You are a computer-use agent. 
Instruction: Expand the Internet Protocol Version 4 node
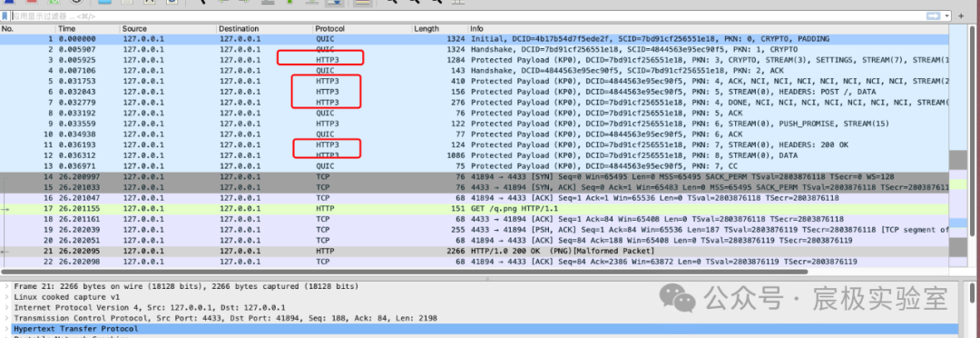pyautogui.click(x=6, y=307)
